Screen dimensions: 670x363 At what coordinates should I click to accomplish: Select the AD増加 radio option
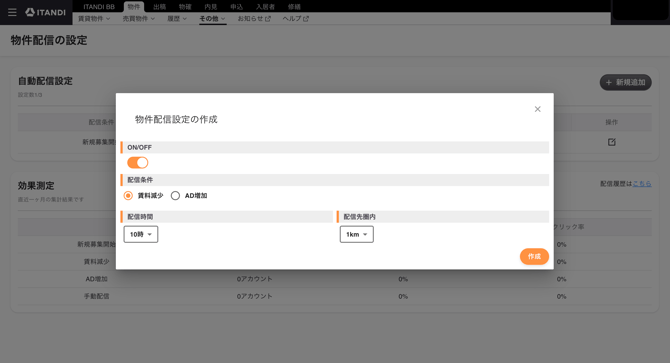[175, 196]
